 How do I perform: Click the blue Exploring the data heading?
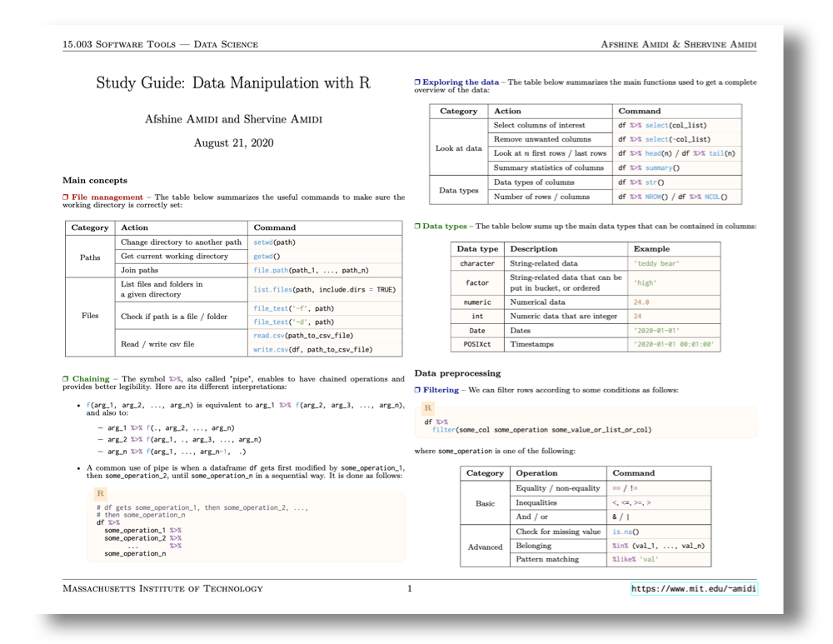pos(461,82)
